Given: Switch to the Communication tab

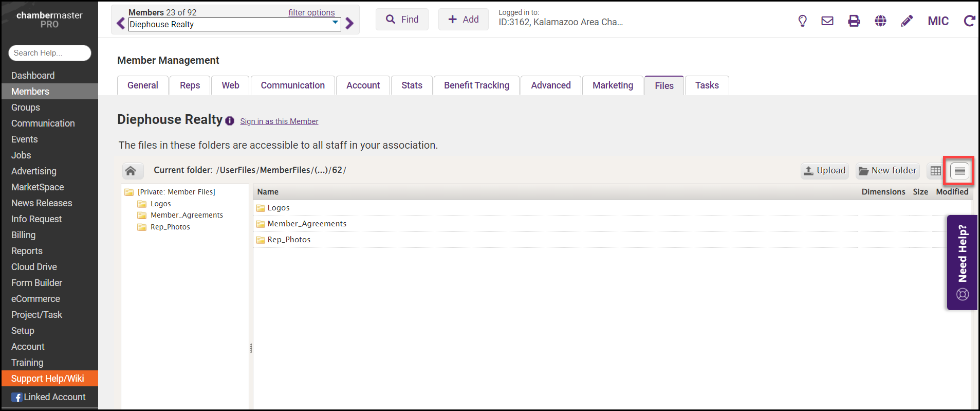Looking at the screenshot, I should [292, 85].
